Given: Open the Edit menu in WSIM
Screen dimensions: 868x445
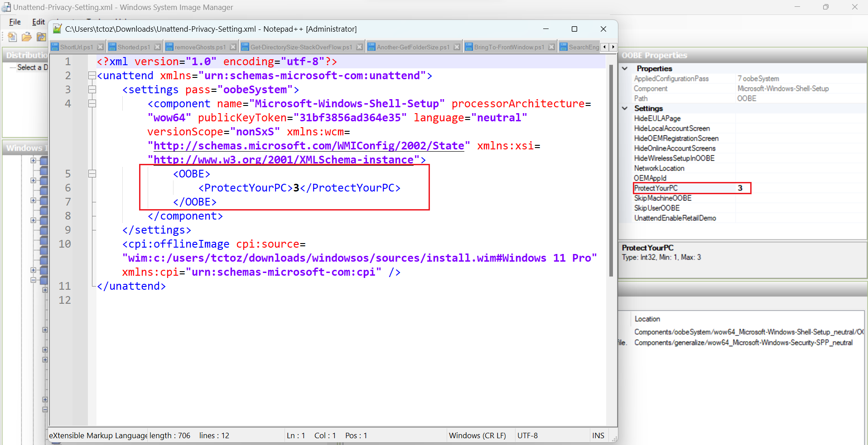Looking at the screenshot, I should click(39, 22).
